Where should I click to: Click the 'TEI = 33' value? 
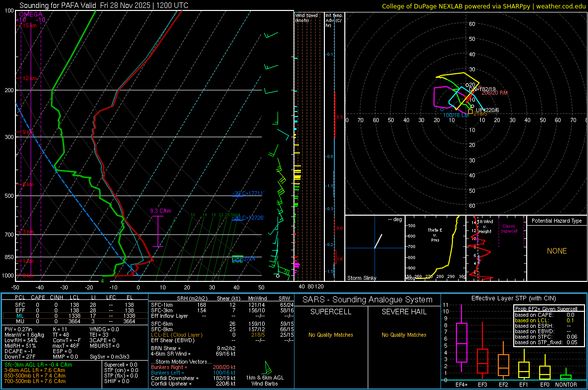99,335
